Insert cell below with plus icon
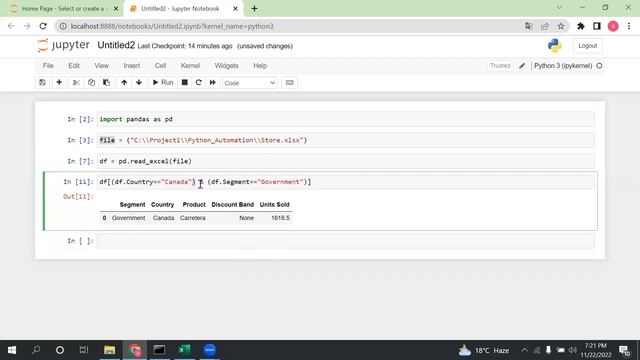Image resolution: width=640 pixels, height=360 pixels. 59,82
